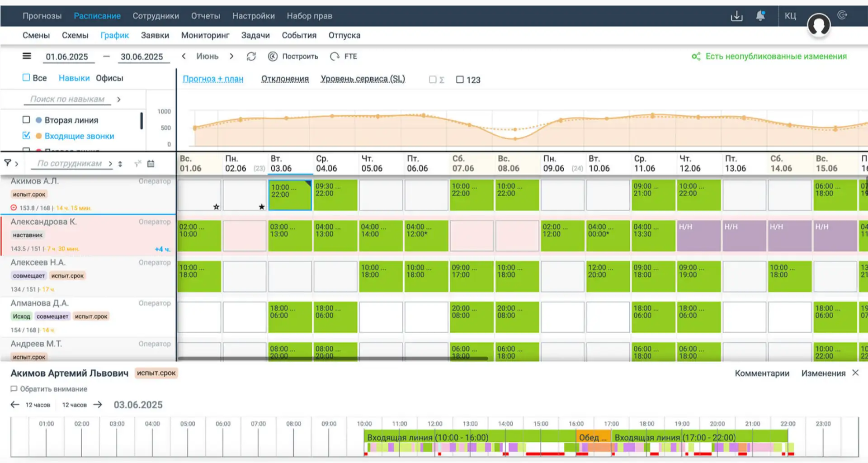This screenshot has width=868, height=463.
Task: Switch to the Схемы tab
Action: tap(75, 35)
